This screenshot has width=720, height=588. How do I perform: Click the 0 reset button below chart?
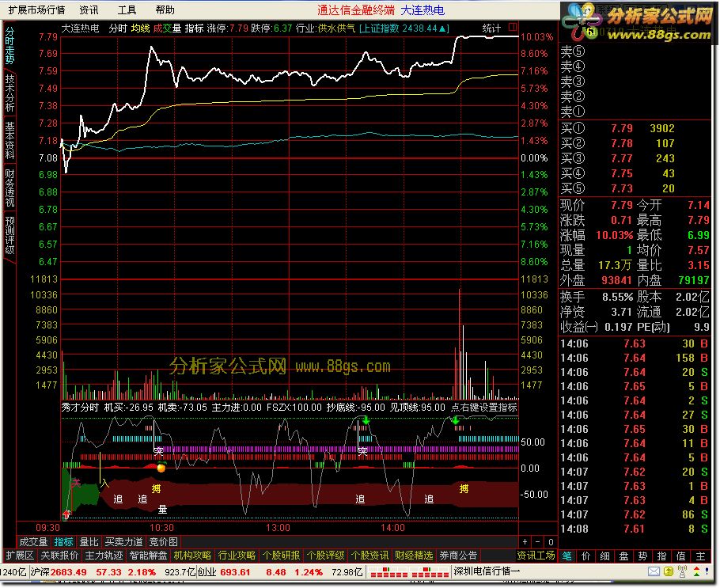551,542
